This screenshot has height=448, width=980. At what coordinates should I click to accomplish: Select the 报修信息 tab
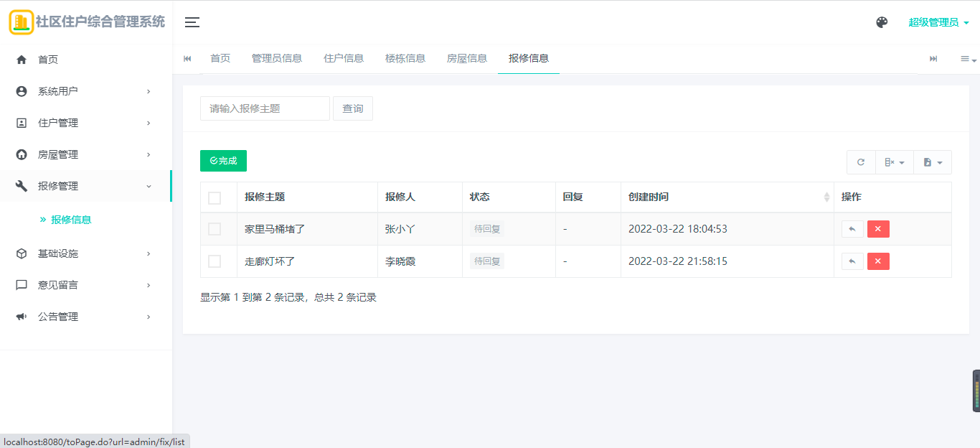(x=529, y=58)
